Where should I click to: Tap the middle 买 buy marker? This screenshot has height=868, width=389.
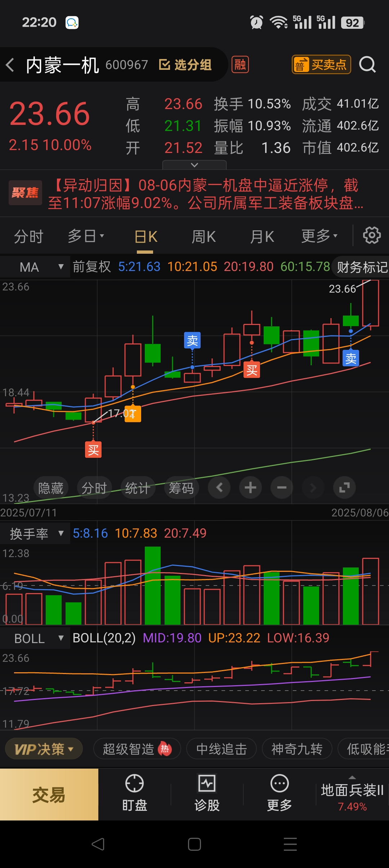click(x=252, y=370)
